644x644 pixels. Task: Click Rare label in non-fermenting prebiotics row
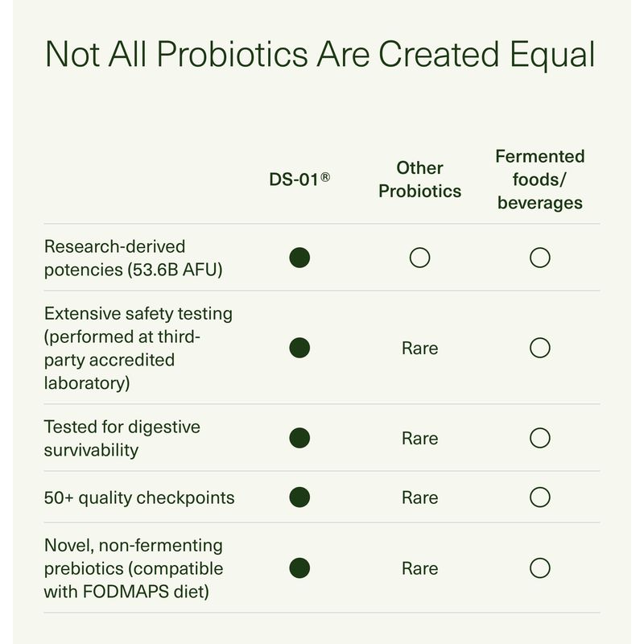tap(419, 568)
